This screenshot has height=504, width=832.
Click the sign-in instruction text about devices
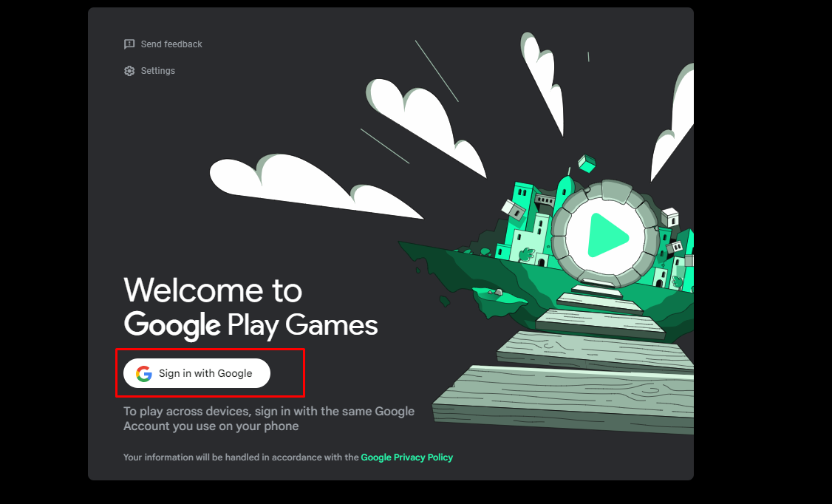pos(268,418)
